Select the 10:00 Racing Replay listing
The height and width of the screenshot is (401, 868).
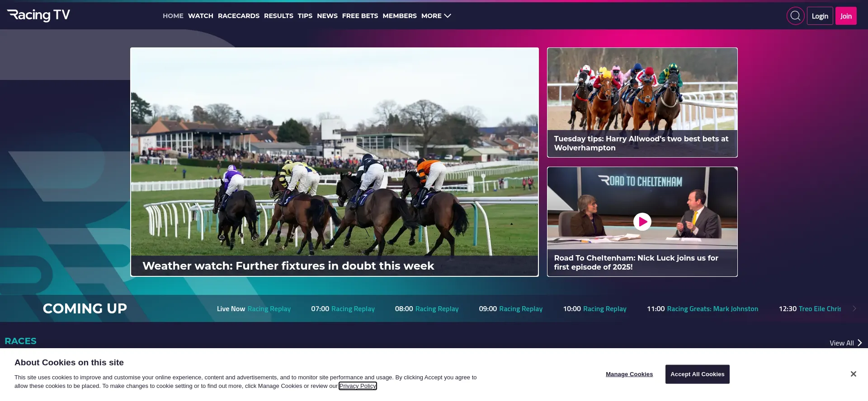(x=594, y=309)
